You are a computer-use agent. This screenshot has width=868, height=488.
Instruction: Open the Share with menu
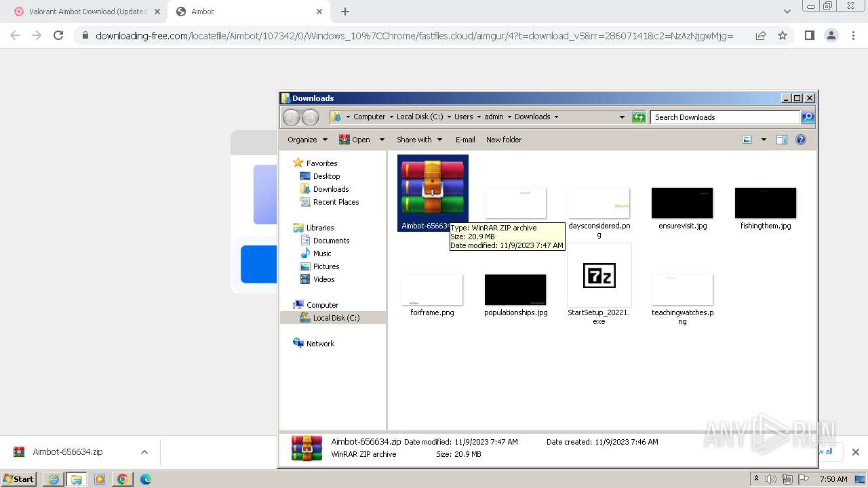click(419, 140)
